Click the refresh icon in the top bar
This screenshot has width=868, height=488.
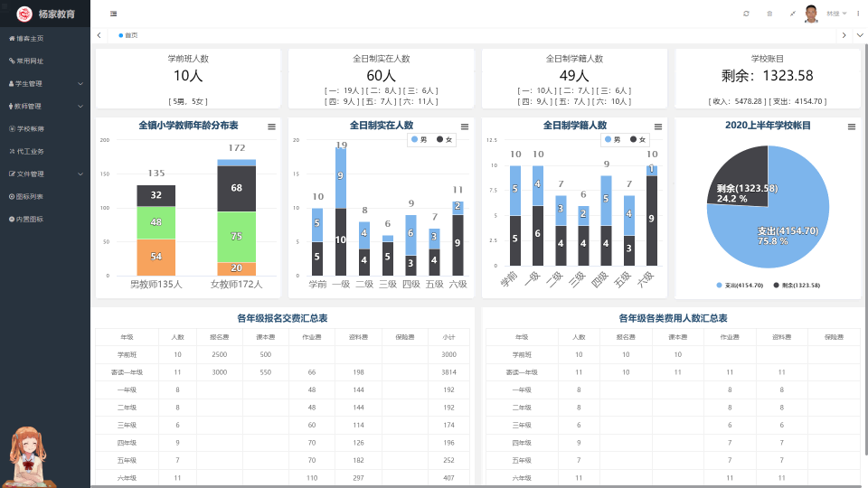click(x=746, y=14)
